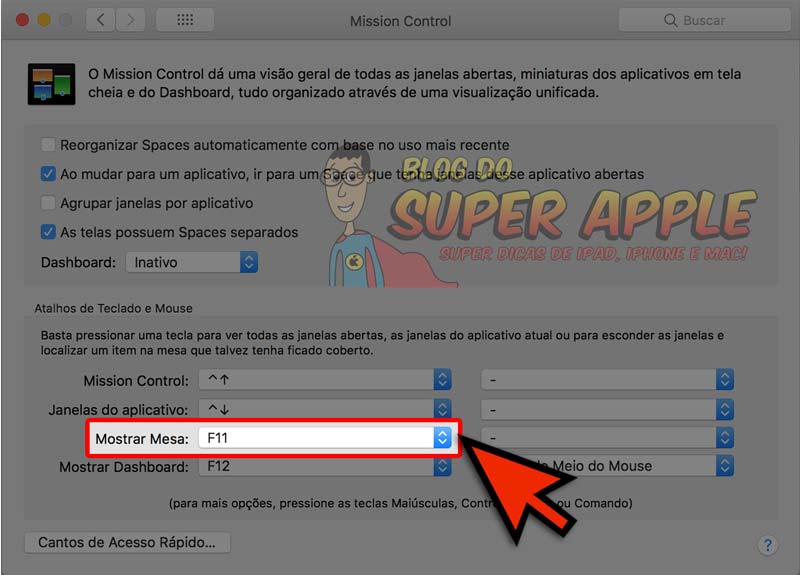Viewport: 800px width, 575px height.
Task: Open Janelas do aplicativo mouse shortcut dropdown
Action: click(x=607, y=409)
